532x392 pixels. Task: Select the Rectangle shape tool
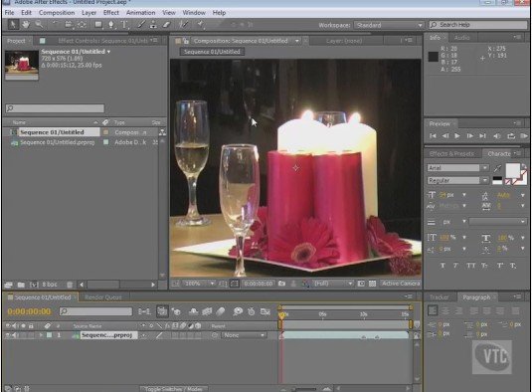98,25
